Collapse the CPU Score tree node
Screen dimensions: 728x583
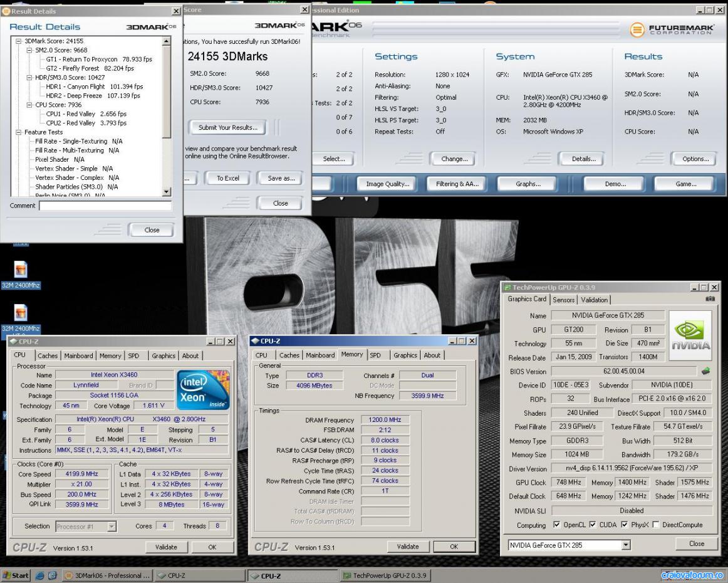tap(29, 105)
